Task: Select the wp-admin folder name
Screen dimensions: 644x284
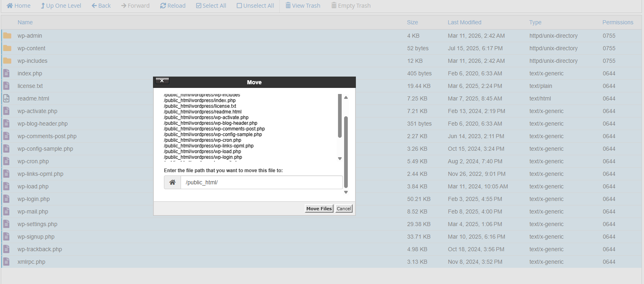Action: (30, 36)
